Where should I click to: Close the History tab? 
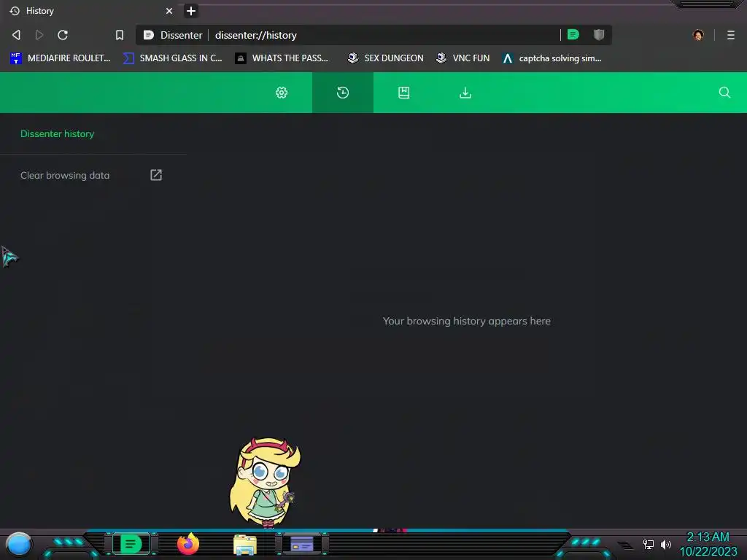(x=169, y=10)
